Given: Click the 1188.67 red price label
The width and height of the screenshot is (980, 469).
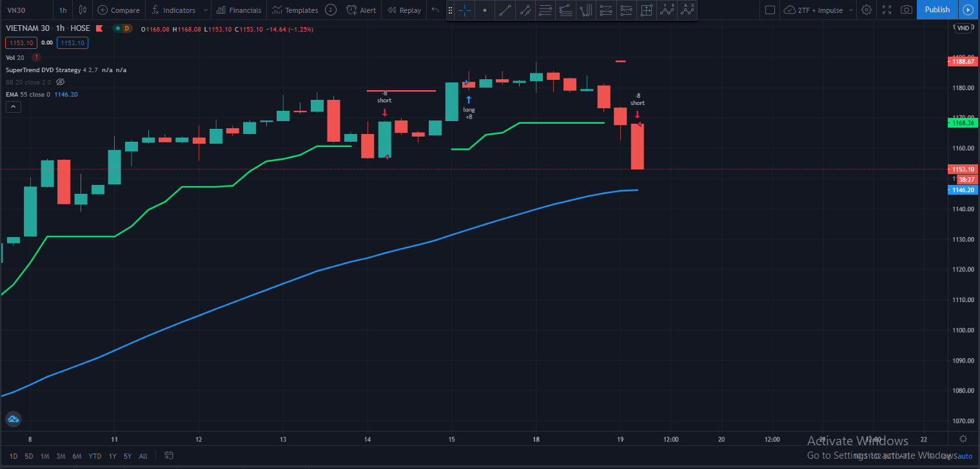Looking at the screenshot, I should click(x=963, y=61).
